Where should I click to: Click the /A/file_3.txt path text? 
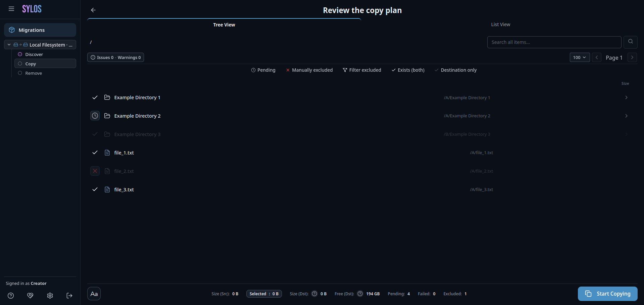(x=482, y=189)
